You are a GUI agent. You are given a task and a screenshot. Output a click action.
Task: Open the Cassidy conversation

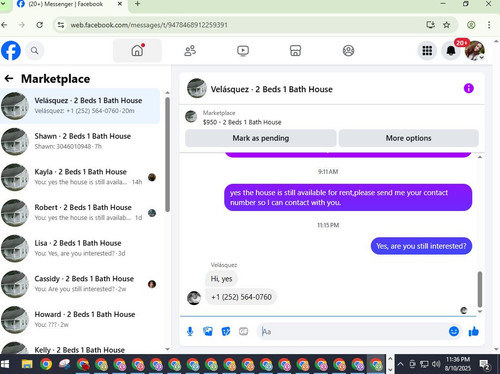click(80, 284)
